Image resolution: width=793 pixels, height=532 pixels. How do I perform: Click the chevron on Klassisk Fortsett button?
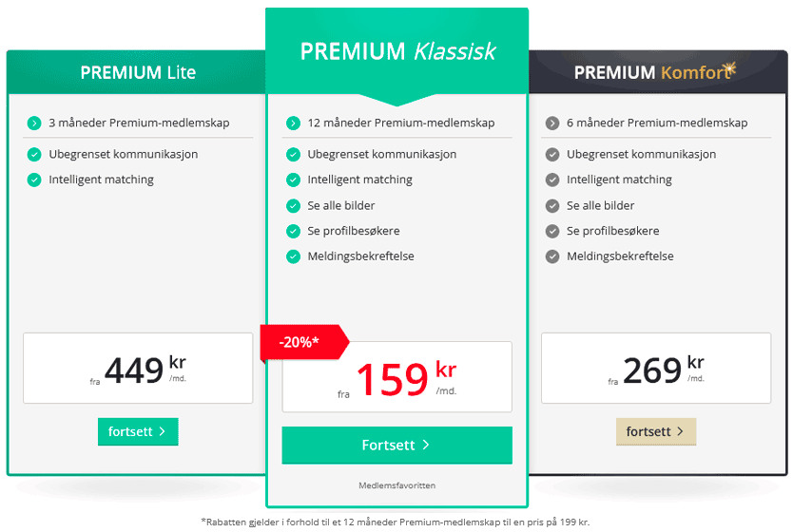pos(426,445)
